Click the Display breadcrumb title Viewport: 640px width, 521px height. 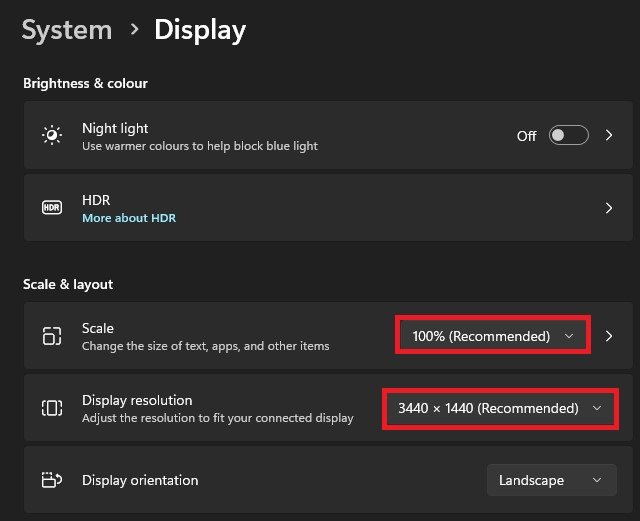coord(199,30)
